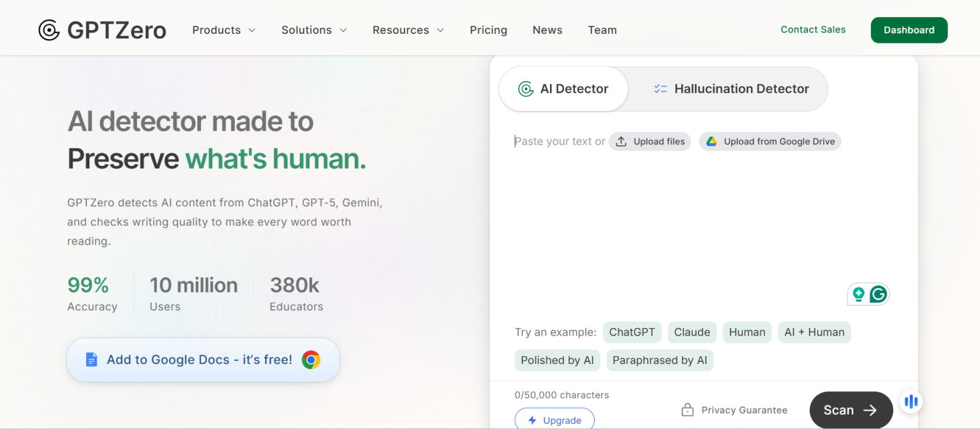Expand the Products dropdown menu
This screenshot has width=980, height=429.
[x=224, y=30]
